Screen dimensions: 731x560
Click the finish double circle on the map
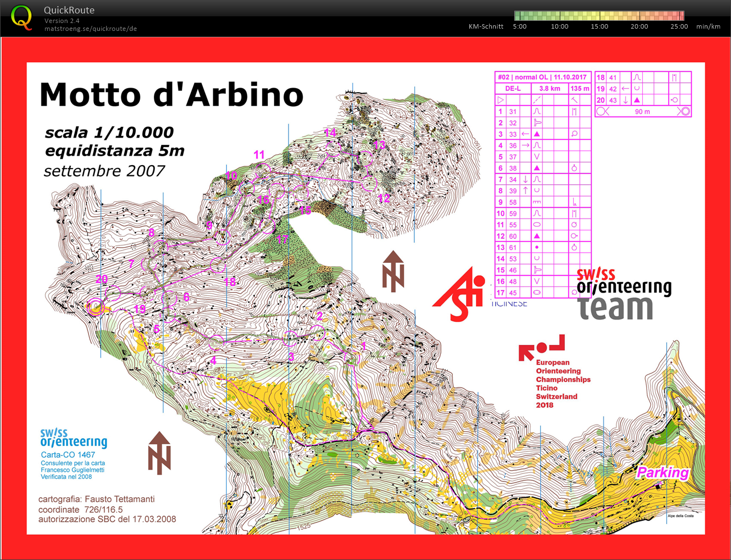point(96,307)
